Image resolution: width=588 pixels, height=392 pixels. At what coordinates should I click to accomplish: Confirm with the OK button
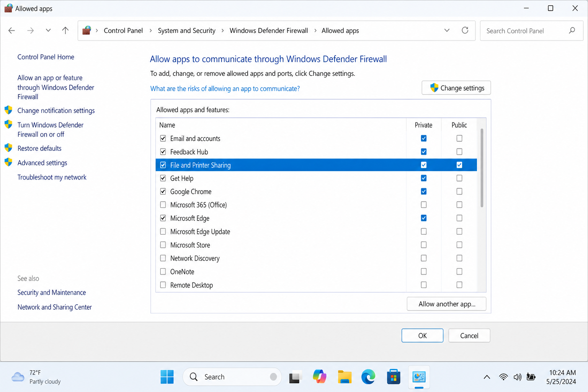tap(422, 336)
